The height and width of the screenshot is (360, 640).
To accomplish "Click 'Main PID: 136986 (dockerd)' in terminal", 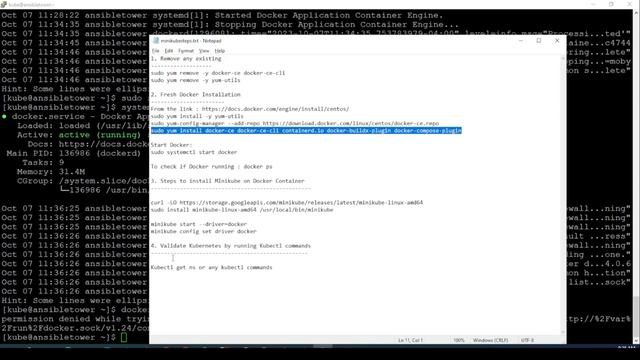I will [73, 153].
